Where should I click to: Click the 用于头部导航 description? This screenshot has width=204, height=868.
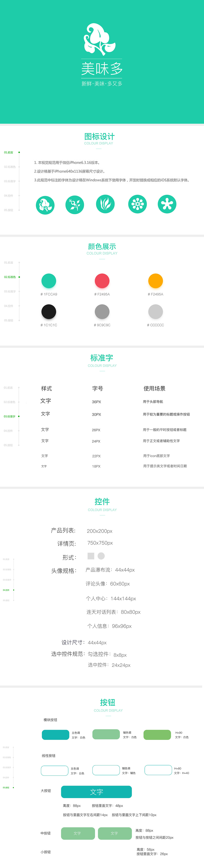[153, 402]
